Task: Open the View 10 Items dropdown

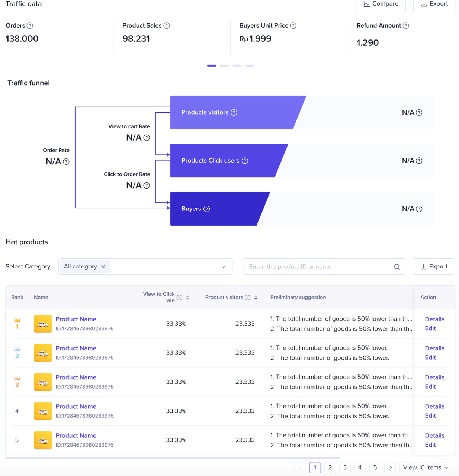Action: (x=426, y=467)
